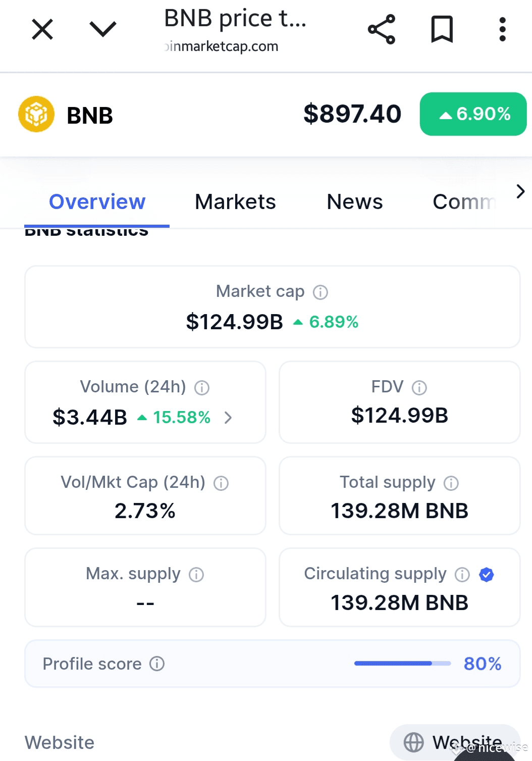Show Circulating supply info icon
The width and height of the screenshot is (532, 761).
pos(462,575)
